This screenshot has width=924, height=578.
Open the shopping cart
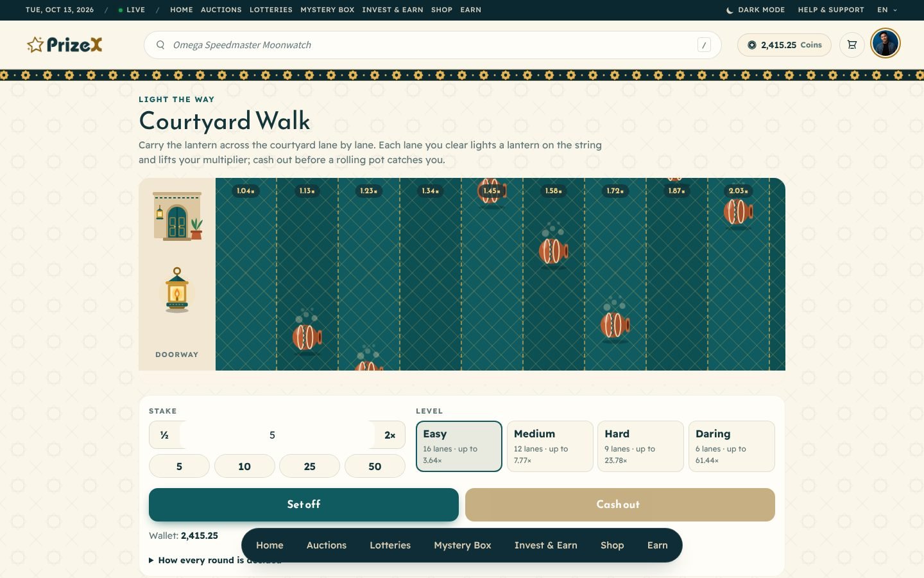pos(852,45)
